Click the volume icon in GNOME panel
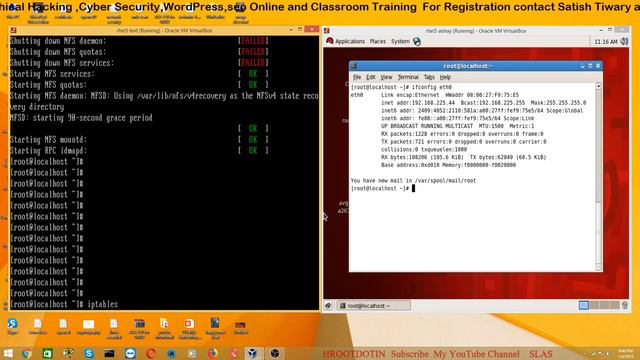 coord(624,41)
